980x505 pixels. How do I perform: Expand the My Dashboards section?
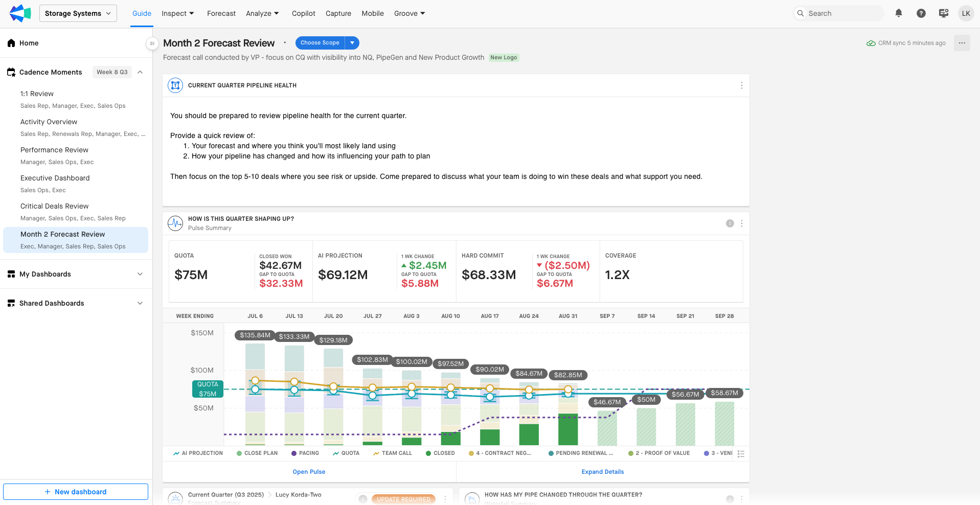[x=140, y=274]
